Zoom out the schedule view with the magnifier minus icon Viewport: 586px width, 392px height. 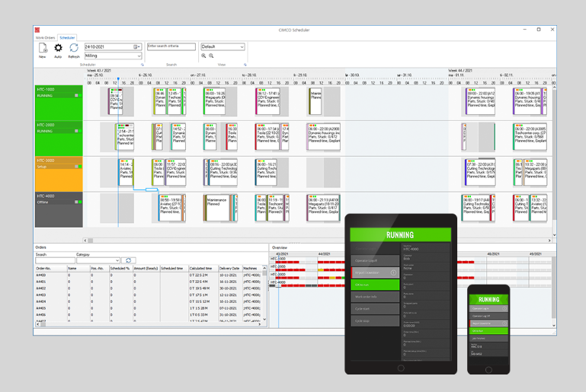[211, 56]
